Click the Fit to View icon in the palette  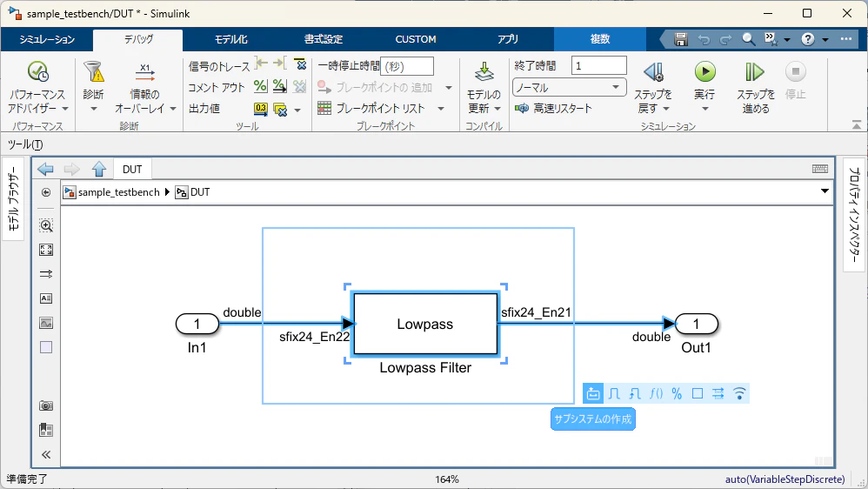coord(46,250)
